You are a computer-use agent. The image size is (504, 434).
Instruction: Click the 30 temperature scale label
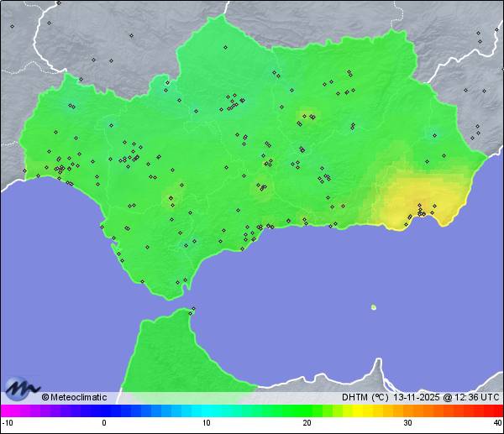click(407, 423)
